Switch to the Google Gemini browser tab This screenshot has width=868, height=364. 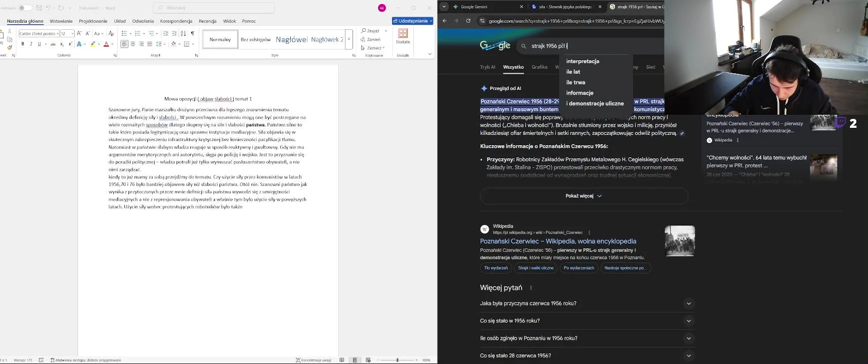pos(488,7)
